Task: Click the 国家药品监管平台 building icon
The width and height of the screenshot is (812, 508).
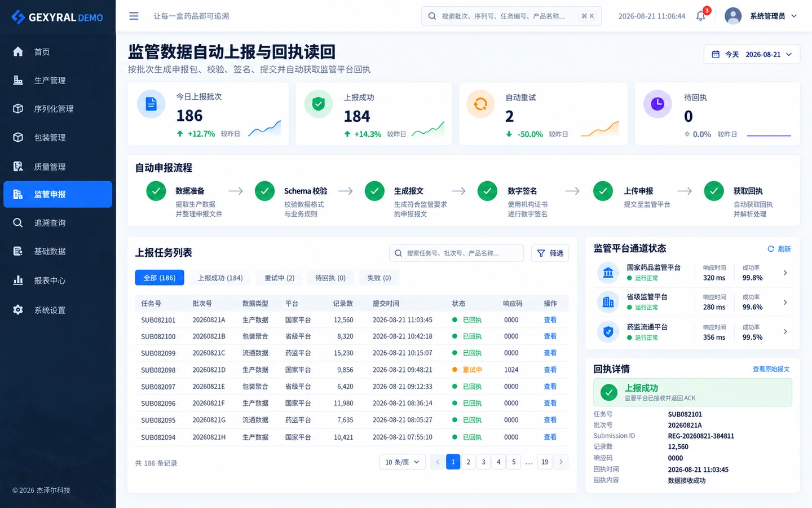Action: 608,273
